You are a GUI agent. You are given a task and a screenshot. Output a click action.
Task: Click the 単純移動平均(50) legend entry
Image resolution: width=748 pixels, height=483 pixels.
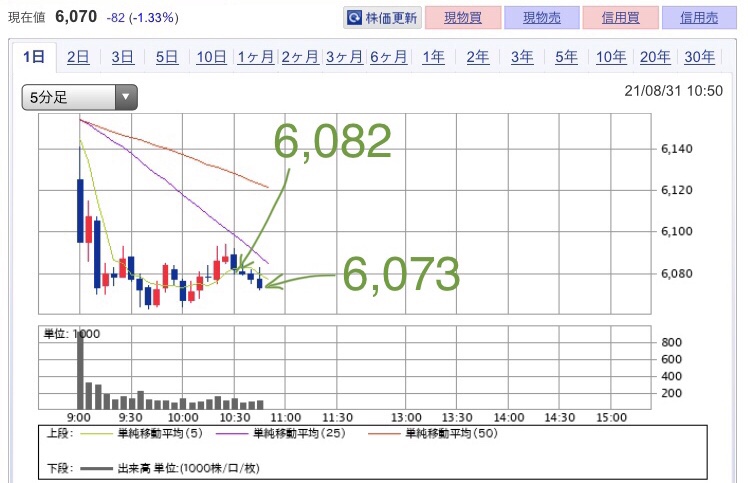point(433,433)
